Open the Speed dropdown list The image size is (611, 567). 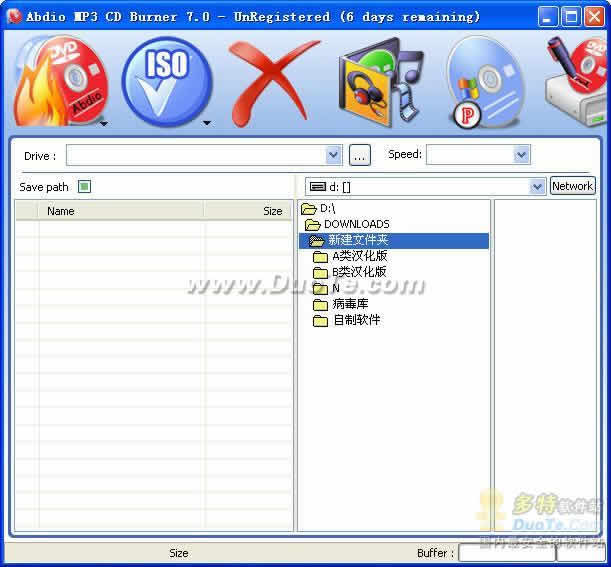(x=521, y=155)
